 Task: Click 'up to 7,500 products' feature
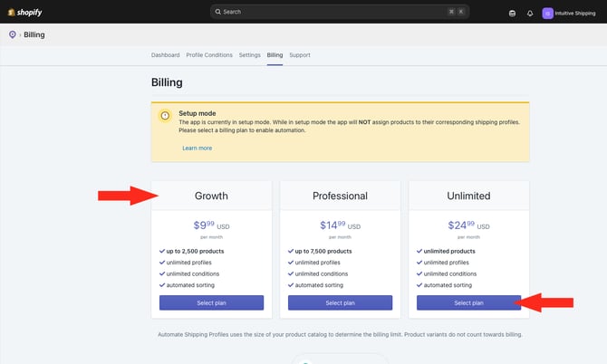pyautogui.click(x=323, y=251)
